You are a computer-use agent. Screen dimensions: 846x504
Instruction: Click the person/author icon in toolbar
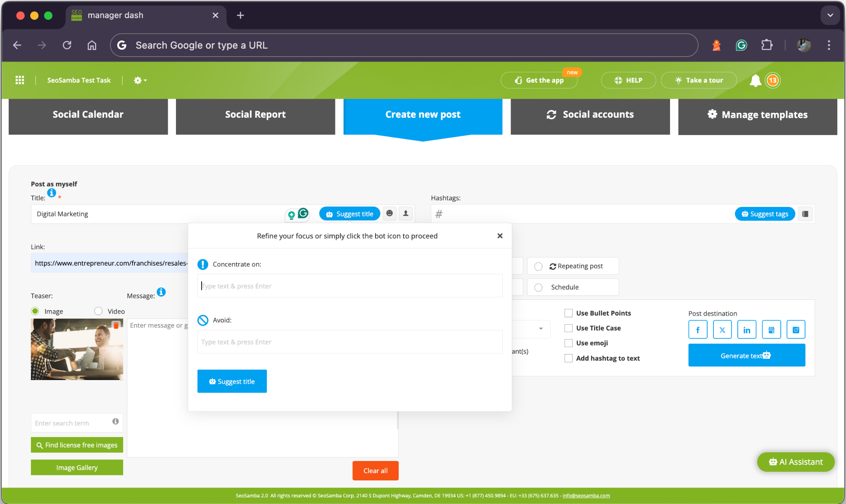click(x=406, y=213)
